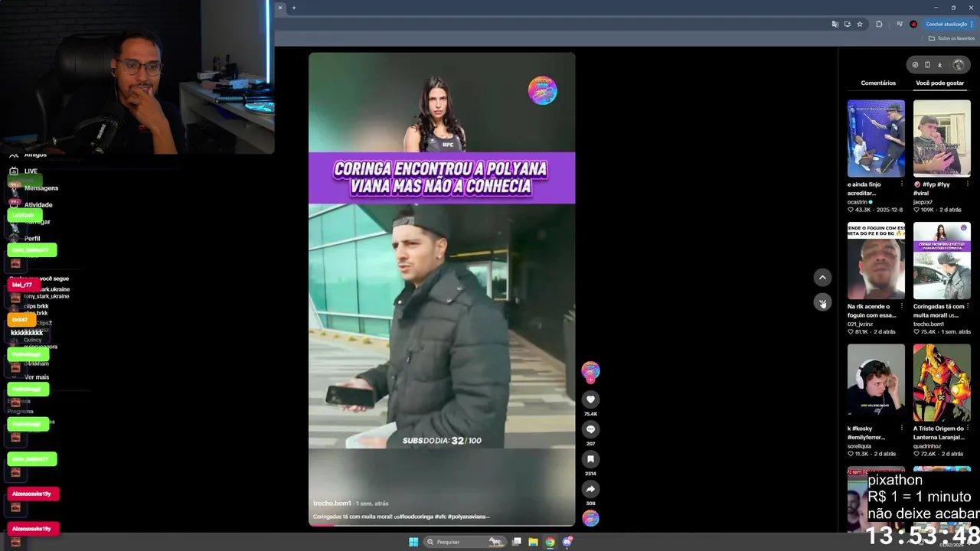The image size is (980, 551).
Task: Open the 'k #kosky #emilyferrer' video thumbnail
Action: click(876, 383)
